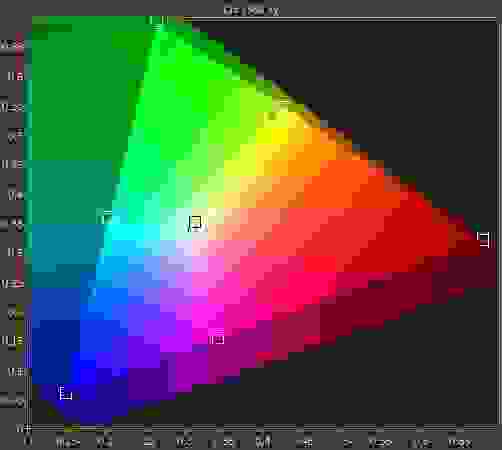Pick the bright green region of the diagram
Screen dimensions: 502x450
187,83
